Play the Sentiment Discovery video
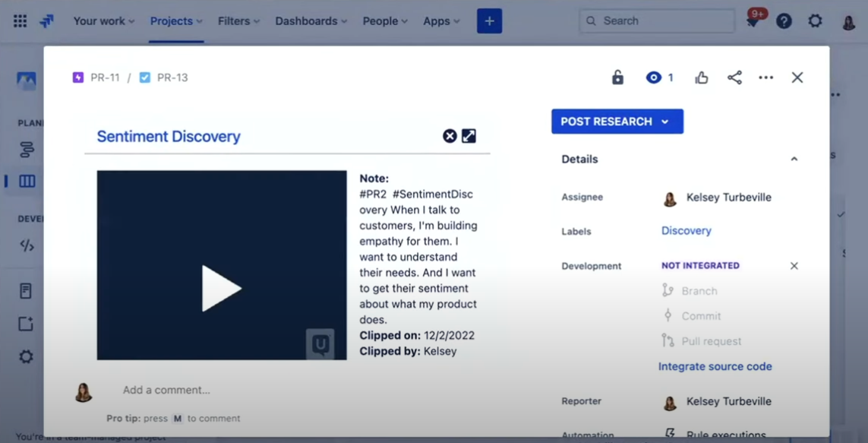 coord(222,288)
